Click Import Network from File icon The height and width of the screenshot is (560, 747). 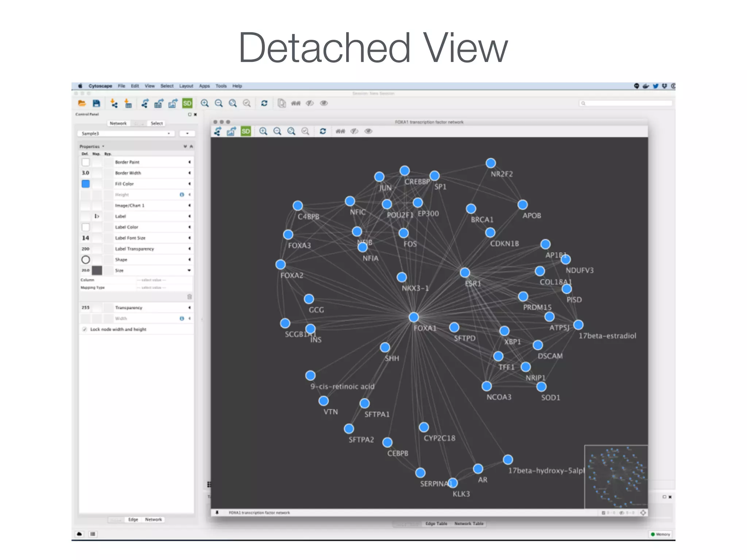114,104
